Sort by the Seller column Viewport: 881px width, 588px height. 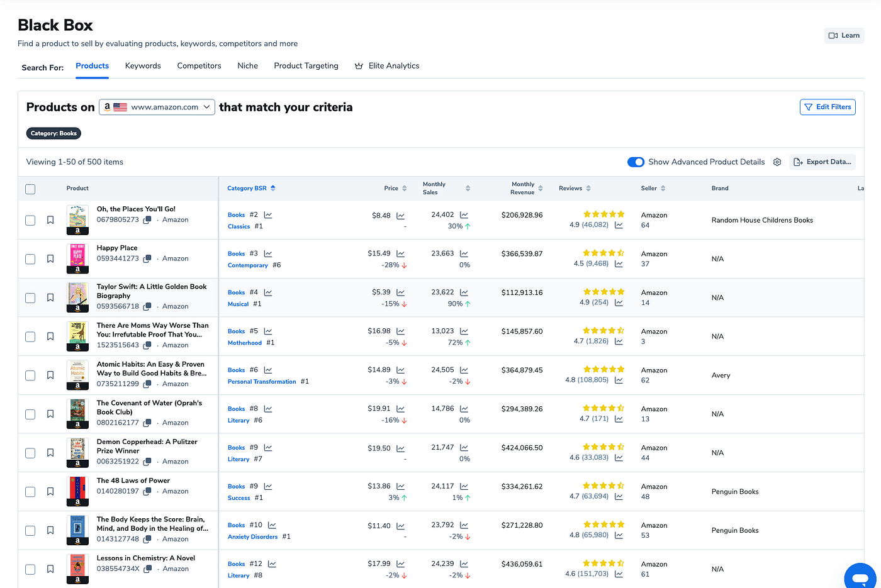653,188
